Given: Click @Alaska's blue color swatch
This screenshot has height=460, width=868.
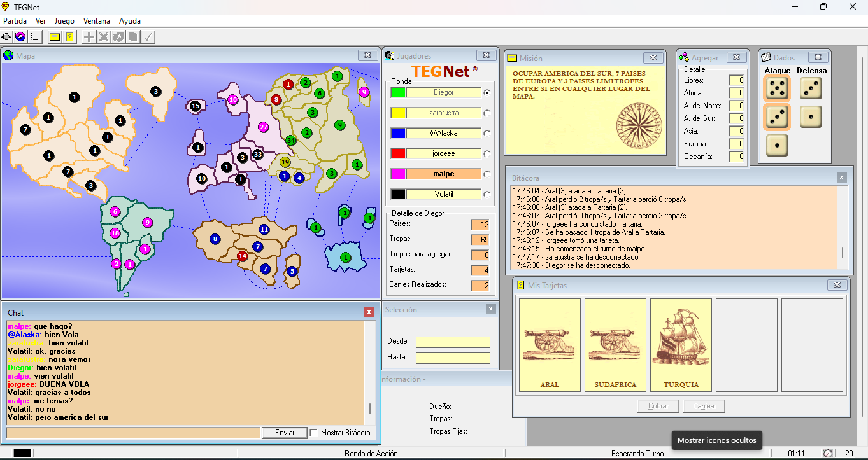Looking at the screenshot, I should tap(398, 133).
